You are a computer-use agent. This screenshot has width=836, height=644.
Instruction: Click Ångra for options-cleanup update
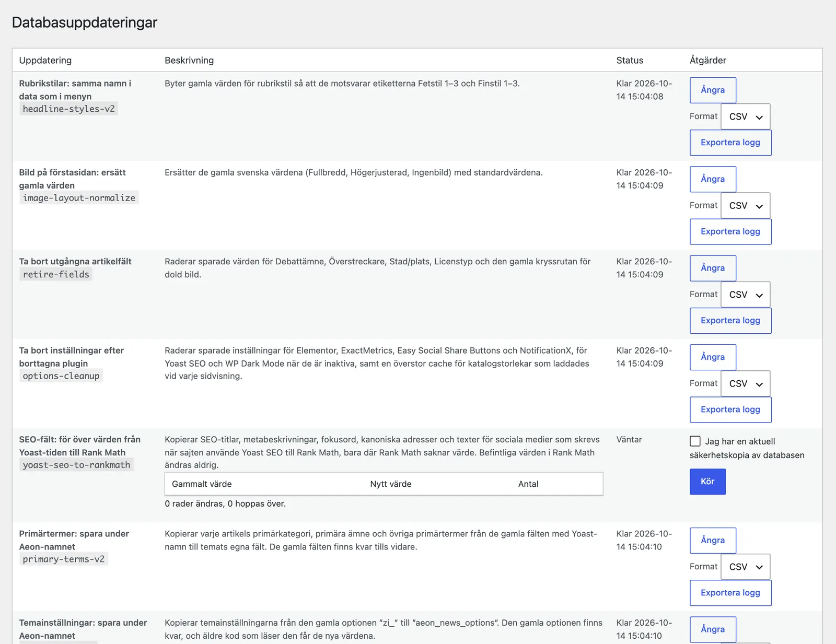click(713, 357)
